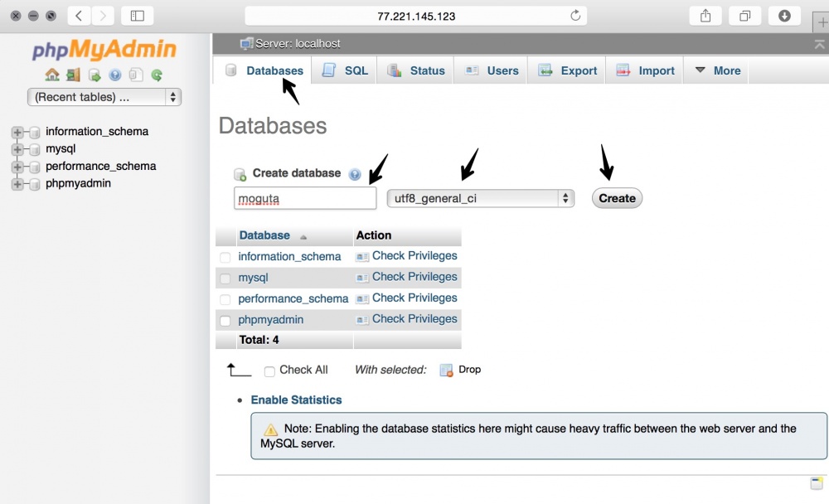Open the MySQL documentation page icon
This screenshot has height=504, width=829.
pyautogui.click(x=136, y=75)
